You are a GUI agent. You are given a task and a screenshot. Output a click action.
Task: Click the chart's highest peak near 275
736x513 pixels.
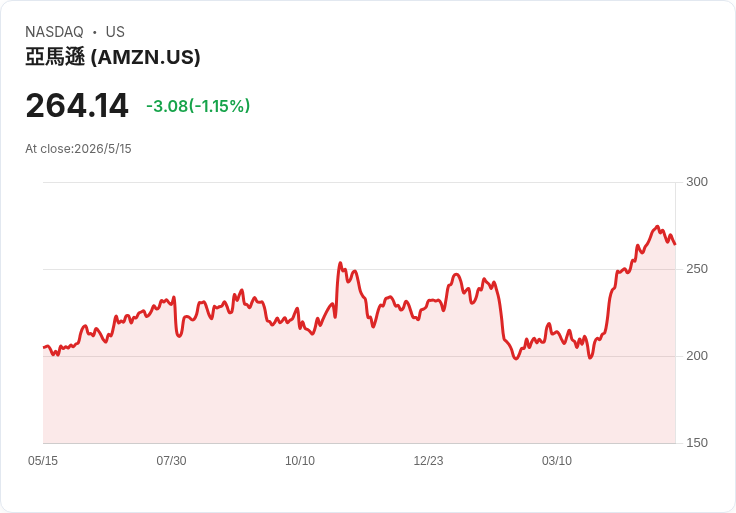[x=657, y=226]
